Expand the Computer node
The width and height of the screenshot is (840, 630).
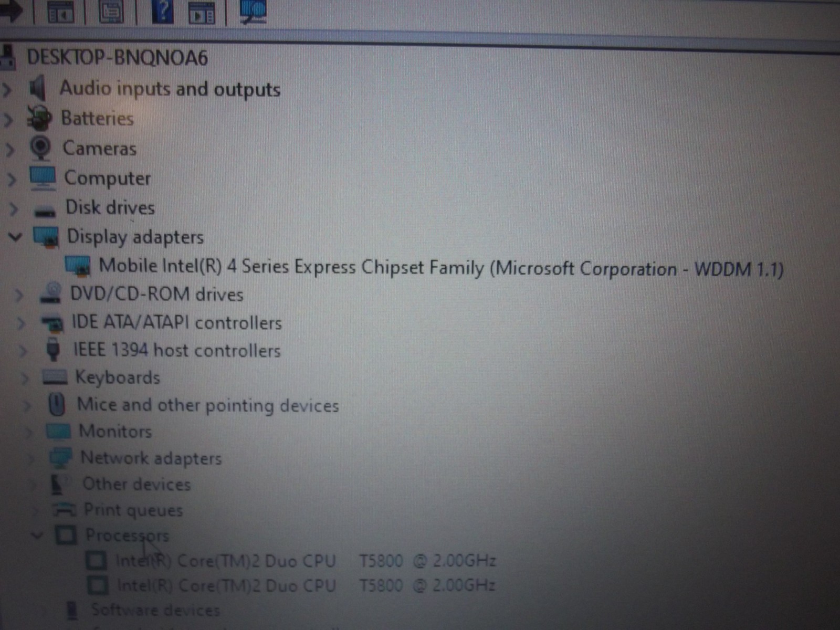(x=12, y=180)
